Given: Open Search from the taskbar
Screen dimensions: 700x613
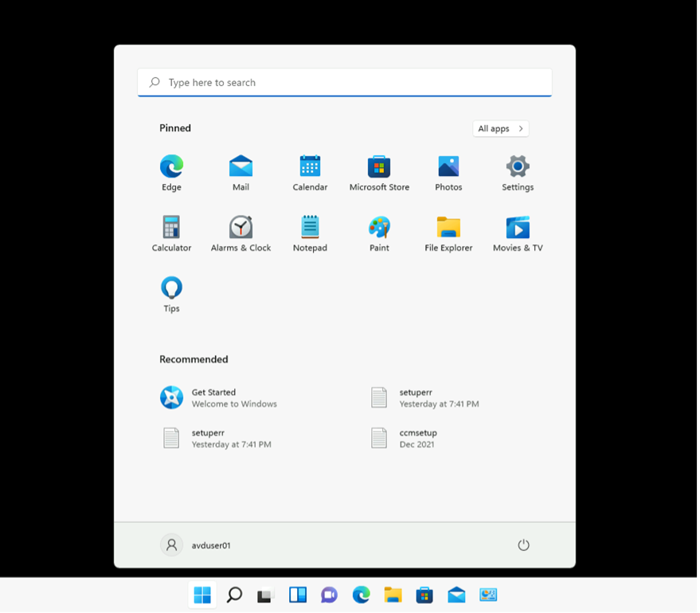Looking at the screenshot, I should coord(234,595).
